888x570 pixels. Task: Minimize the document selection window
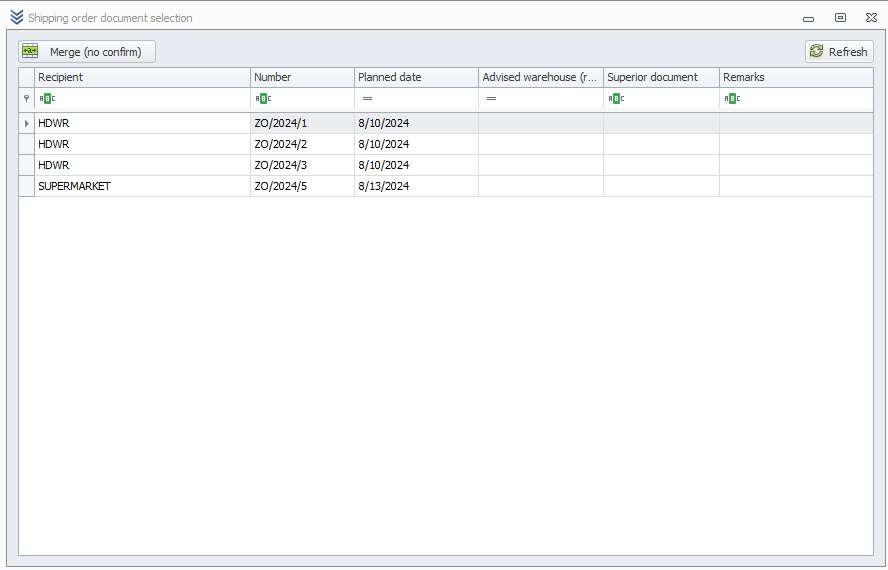[x=808, y=18]
